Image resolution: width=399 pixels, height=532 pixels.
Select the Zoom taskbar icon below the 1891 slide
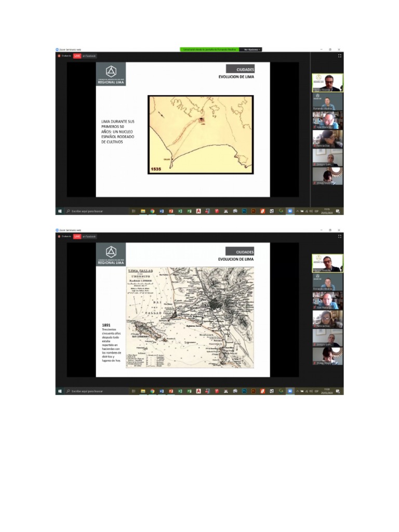(290, 391)
